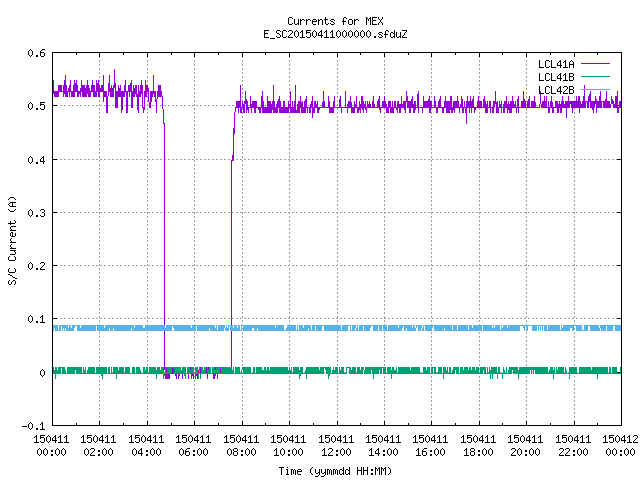Click the x-axis tick 150411 06:00
640x480 pixels.
click(x=193, y=445)
